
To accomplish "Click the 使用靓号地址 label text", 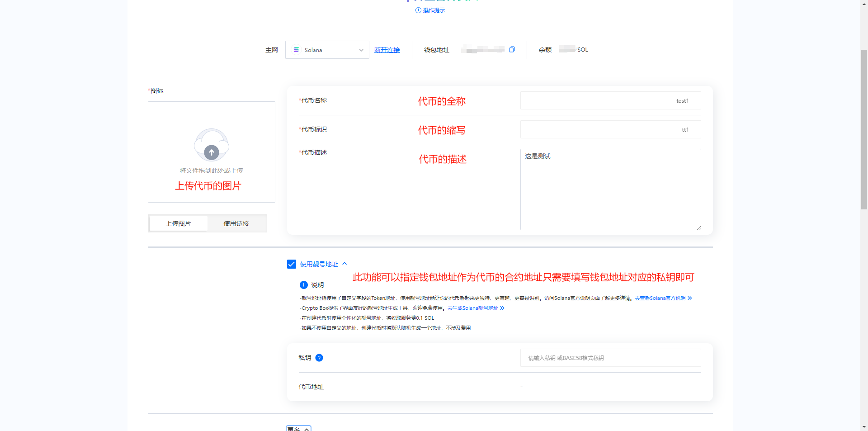I will click(x=319, y=264).
